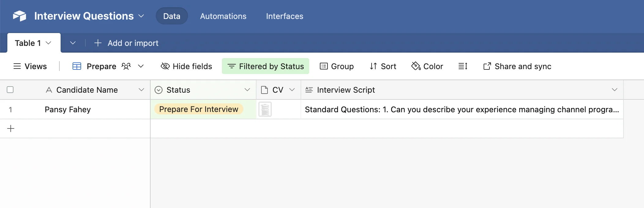Image resolution: width=644 pixels, height=208 pixels.
Task: Open Pansy Fahey's CV attachment thumbnail
Action: click(x=265, y=110)
